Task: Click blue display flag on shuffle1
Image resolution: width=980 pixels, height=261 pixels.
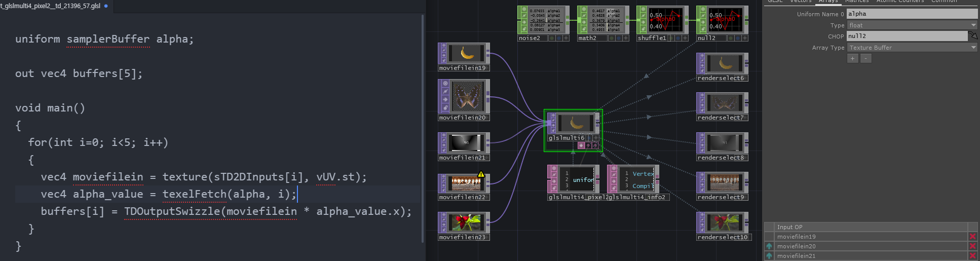Action: point(678,38)
